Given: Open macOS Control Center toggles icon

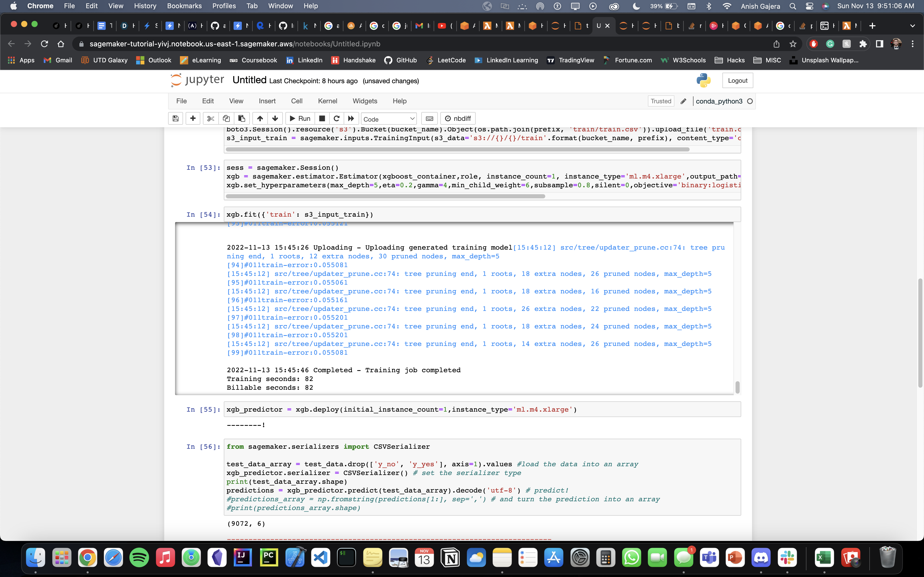Looking at the screenshot, I should tap(809, 6).
